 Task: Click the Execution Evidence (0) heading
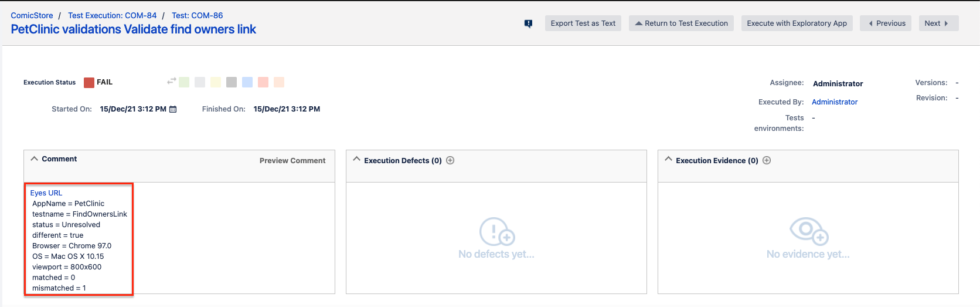pos(717,160)
